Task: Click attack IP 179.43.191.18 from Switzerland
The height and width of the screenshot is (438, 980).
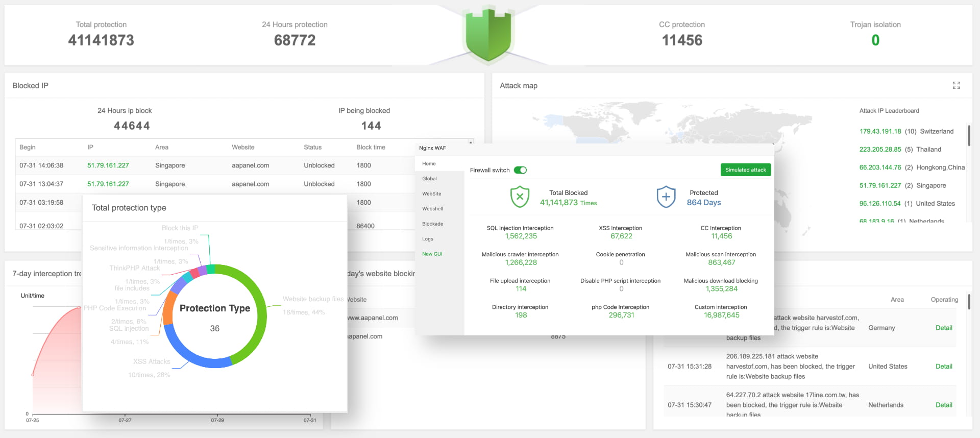Action: pos(880,131)
